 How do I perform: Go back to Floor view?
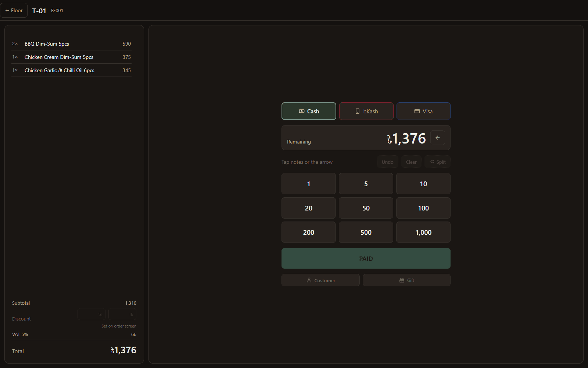click(14, 10)
